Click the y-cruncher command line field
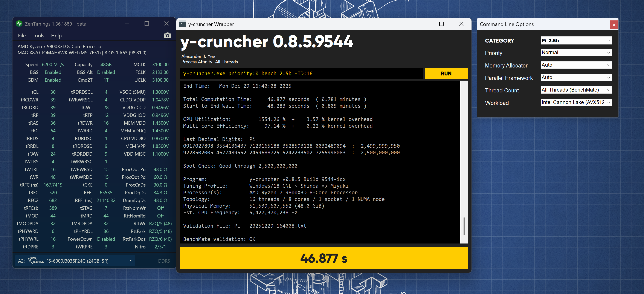Screen dimensions: 644x294 coord(301,73)
